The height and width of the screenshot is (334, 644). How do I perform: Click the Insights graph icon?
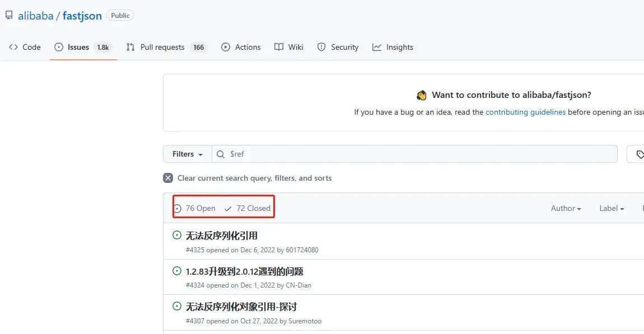coord(376,47)
